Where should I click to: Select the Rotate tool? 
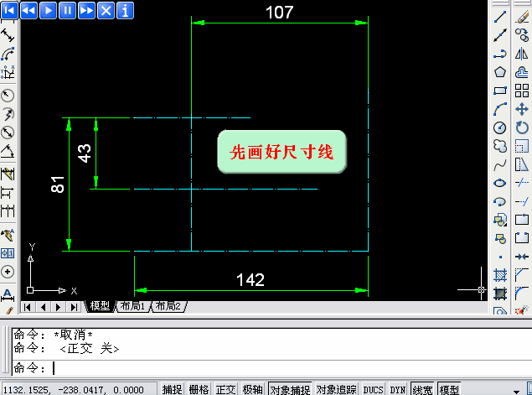[522, 127]
